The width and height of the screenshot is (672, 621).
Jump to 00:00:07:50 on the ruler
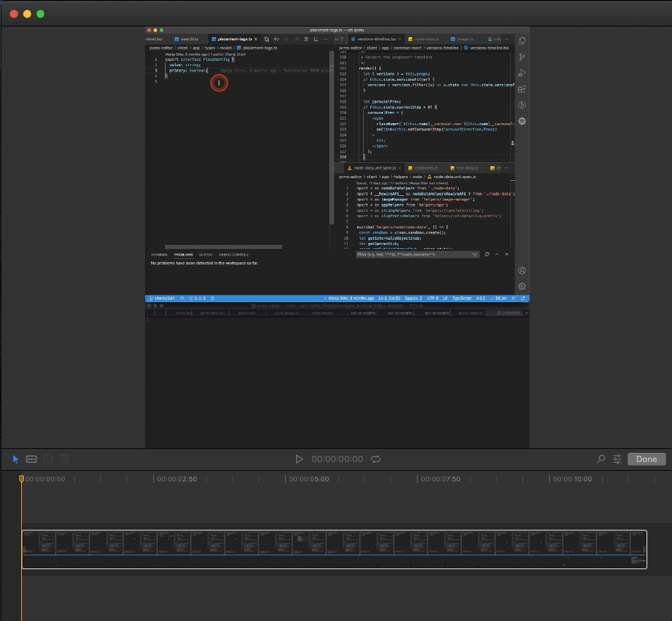(x=440, y=479)
